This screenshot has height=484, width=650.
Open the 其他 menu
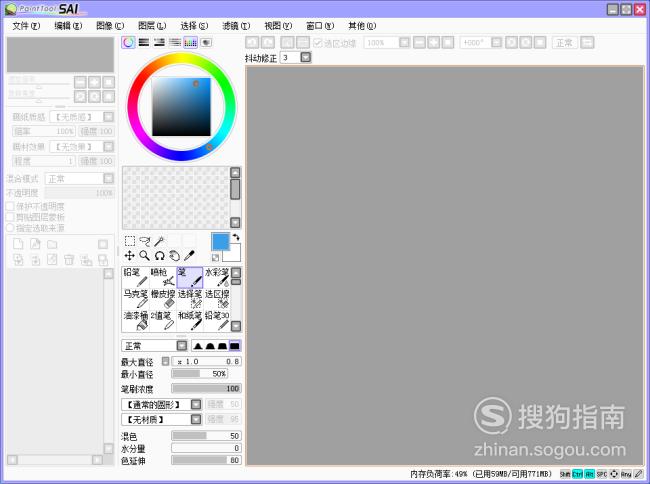362,26
